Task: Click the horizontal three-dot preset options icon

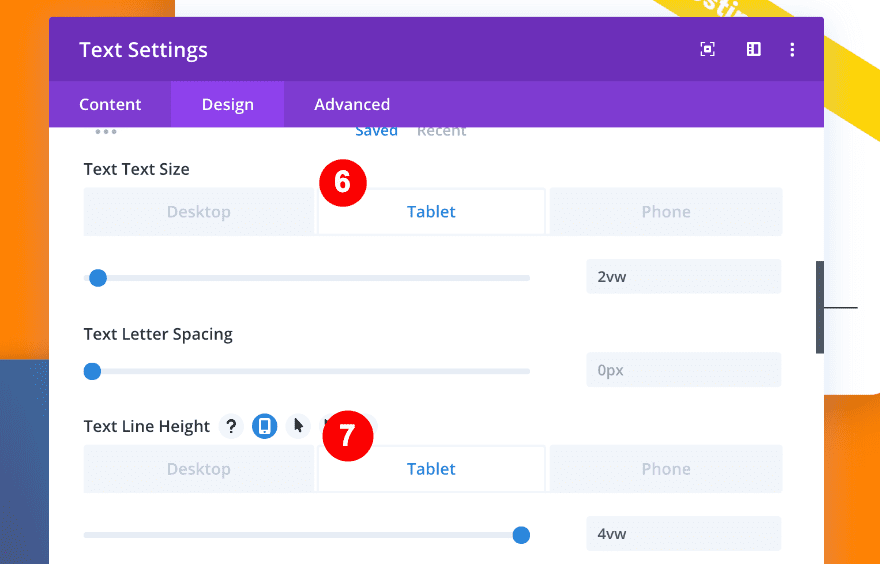Action: coord(106,131)
